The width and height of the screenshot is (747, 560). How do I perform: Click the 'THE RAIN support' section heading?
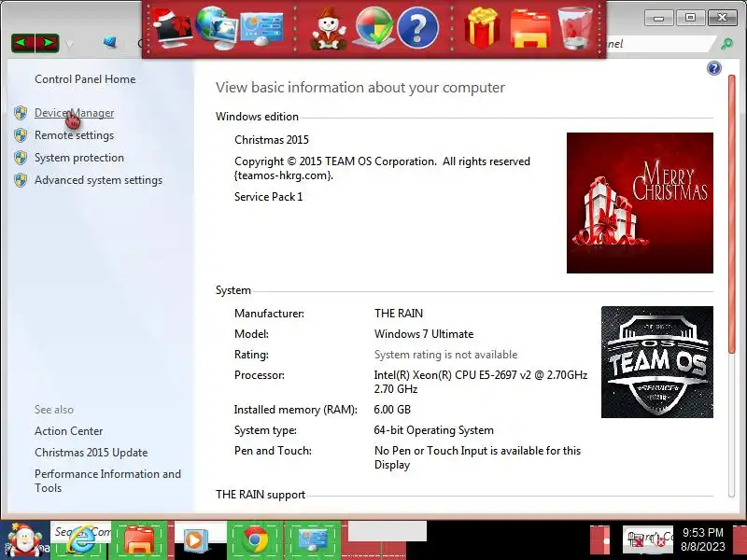(x=261, y=495)
